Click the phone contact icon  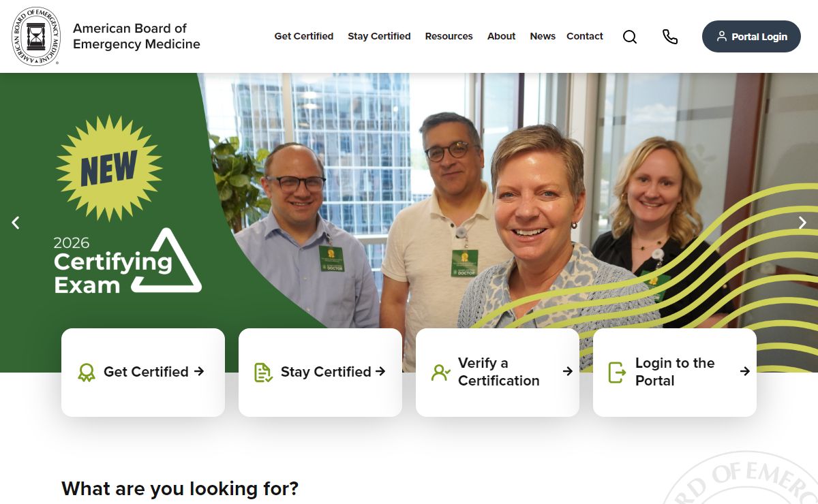[x=670, y=37]
